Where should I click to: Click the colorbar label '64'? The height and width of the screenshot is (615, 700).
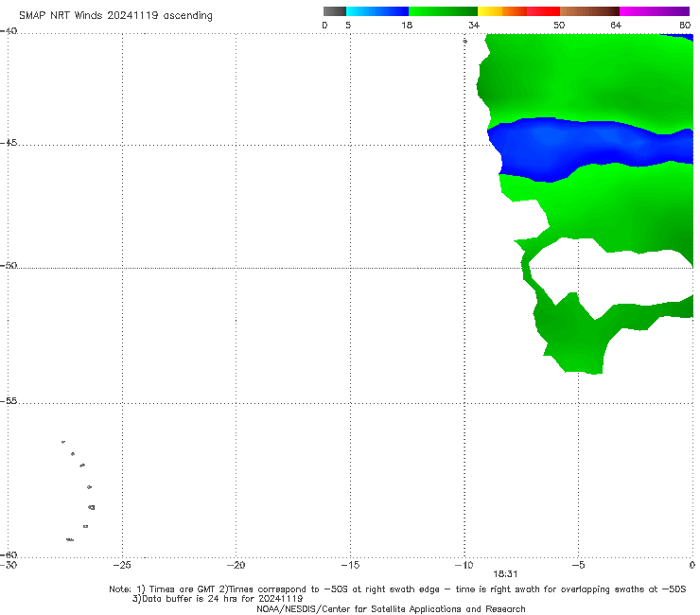coord(616,25)
